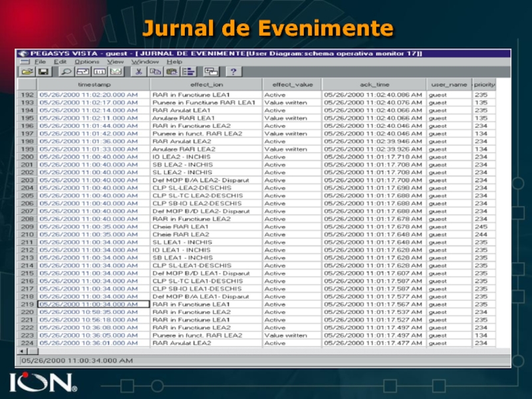Click the list properties toolbar icon
The width and height of the screenshot is (532, 399).
pyautogui.click(x=189, y=72)
